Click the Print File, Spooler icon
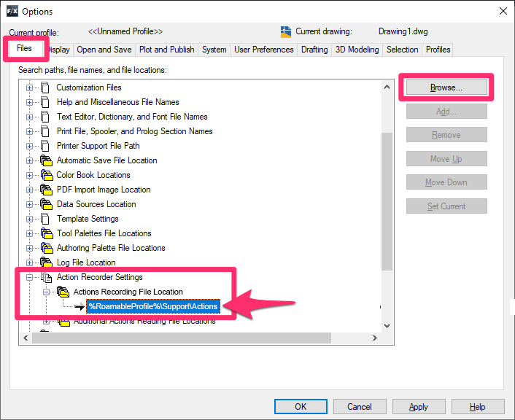The height and width of the screenshot is (420, 515). (45, 131)
